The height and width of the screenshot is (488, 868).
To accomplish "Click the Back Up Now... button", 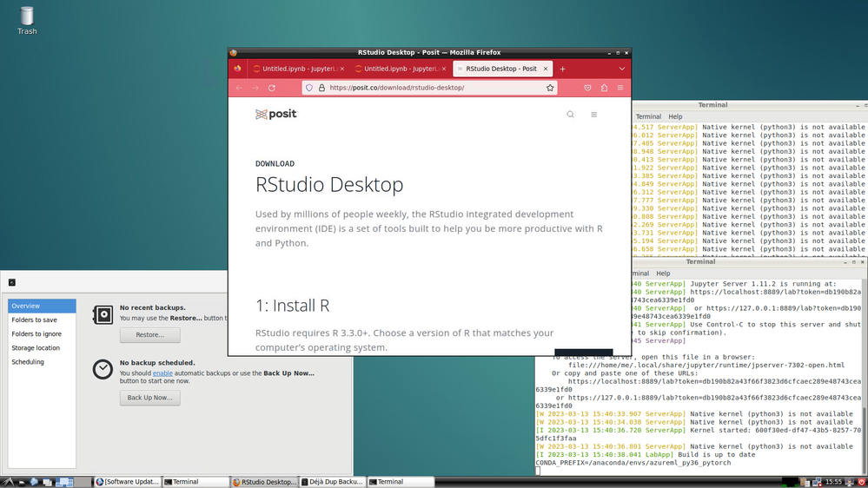I will [150, 398].
